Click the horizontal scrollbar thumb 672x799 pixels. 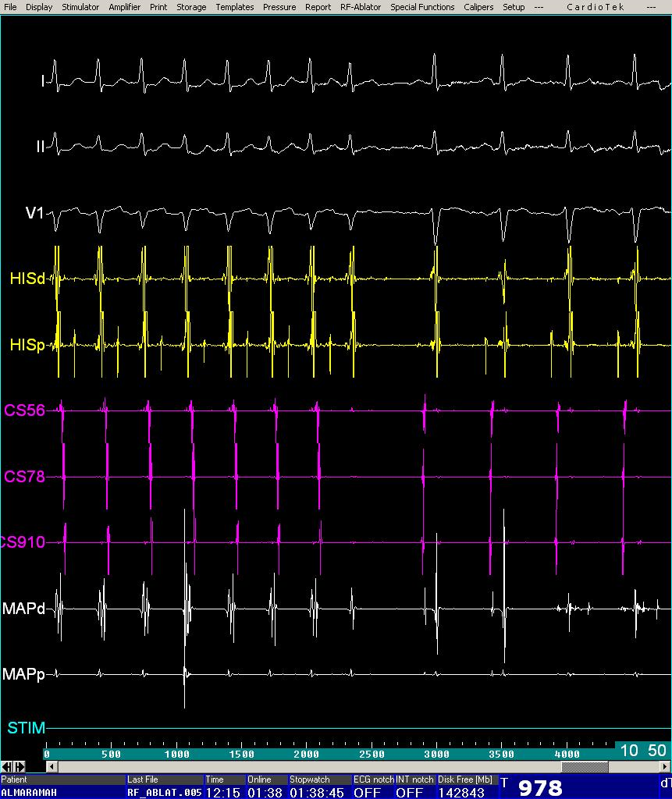[585, 766]
